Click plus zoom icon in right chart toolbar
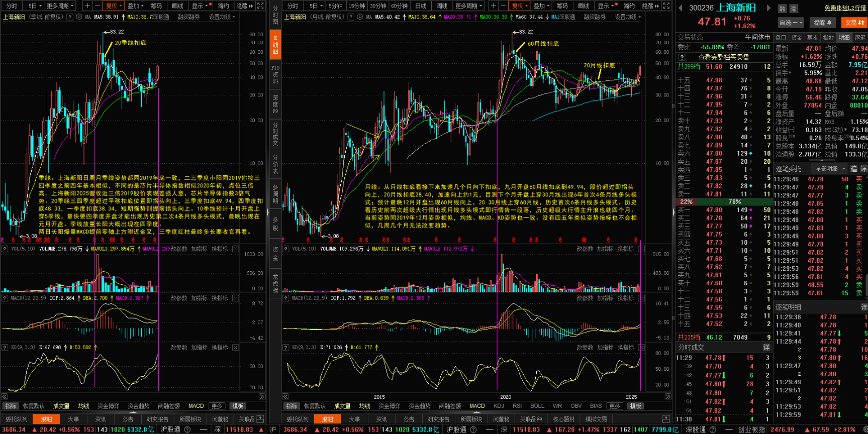Image resolution: width=868 pixels, height=434 pixels. click(494, 6)
